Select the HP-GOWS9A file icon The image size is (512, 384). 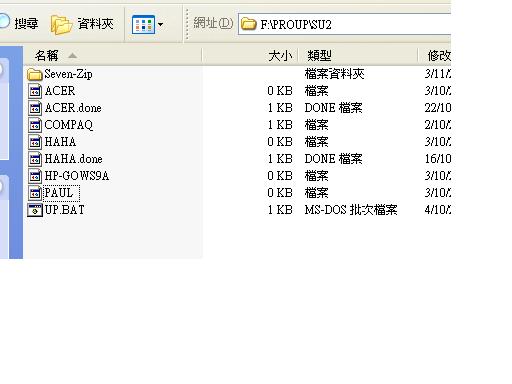pyautogui.click(x=35, y=176)
